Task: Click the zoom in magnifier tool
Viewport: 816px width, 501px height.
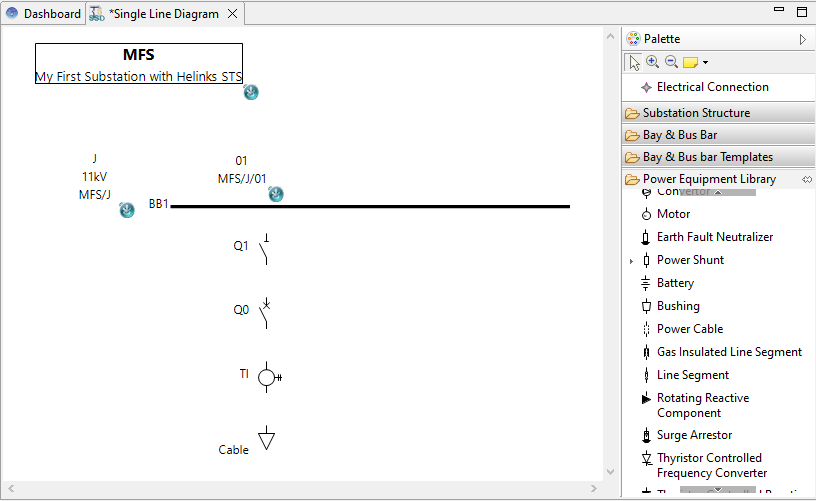Action: [653, 62]
